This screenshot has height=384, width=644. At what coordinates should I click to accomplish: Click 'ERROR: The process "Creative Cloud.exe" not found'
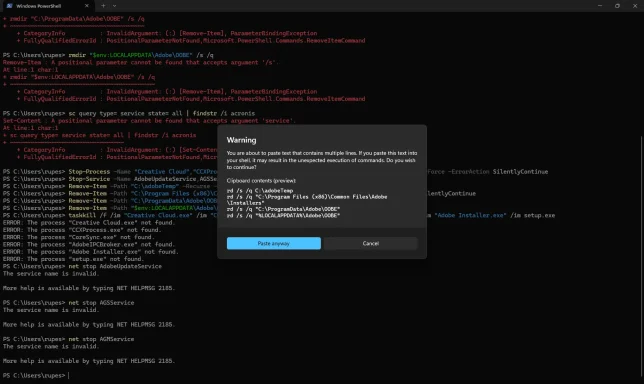coord(89,223)
